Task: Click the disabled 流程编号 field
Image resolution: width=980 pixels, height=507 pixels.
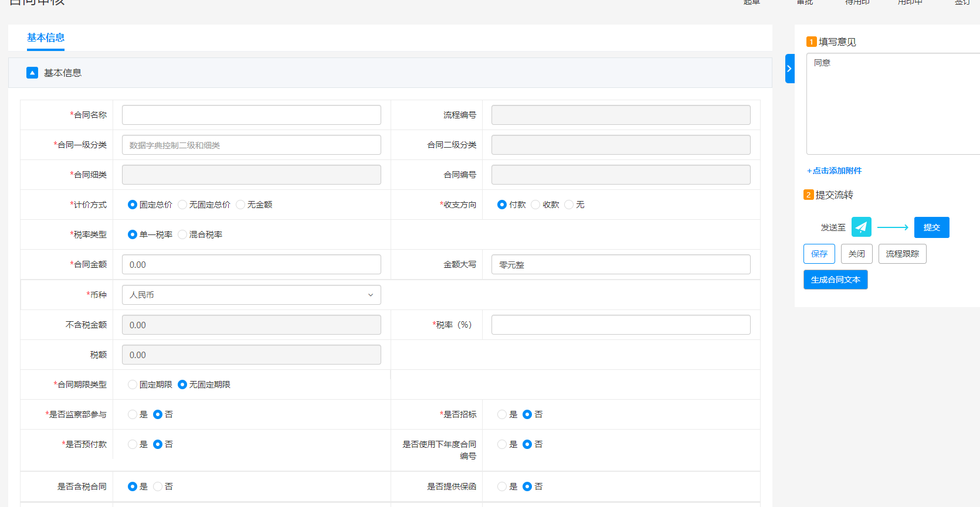Action: click(x=620, y=115)
